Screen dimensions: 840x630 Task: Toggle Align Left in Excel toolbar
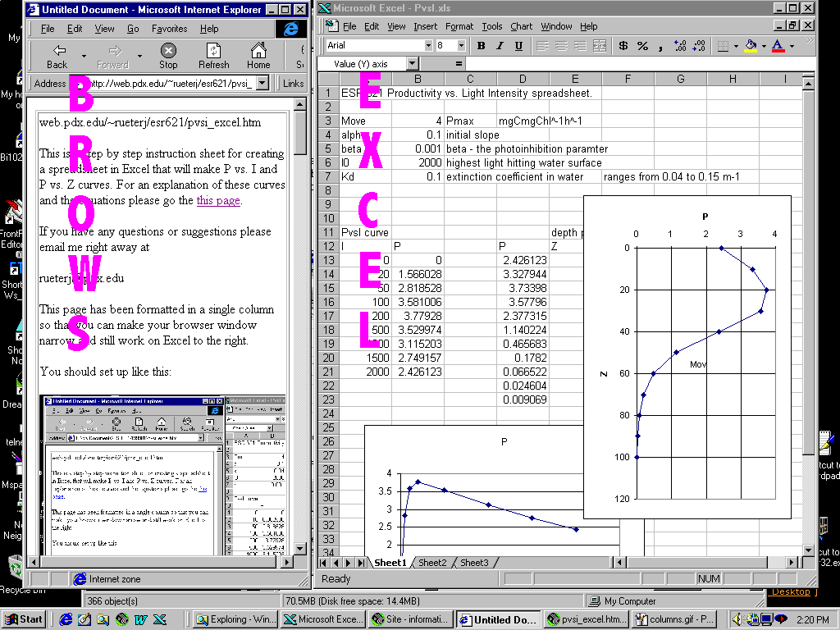[x=542, y=46]
